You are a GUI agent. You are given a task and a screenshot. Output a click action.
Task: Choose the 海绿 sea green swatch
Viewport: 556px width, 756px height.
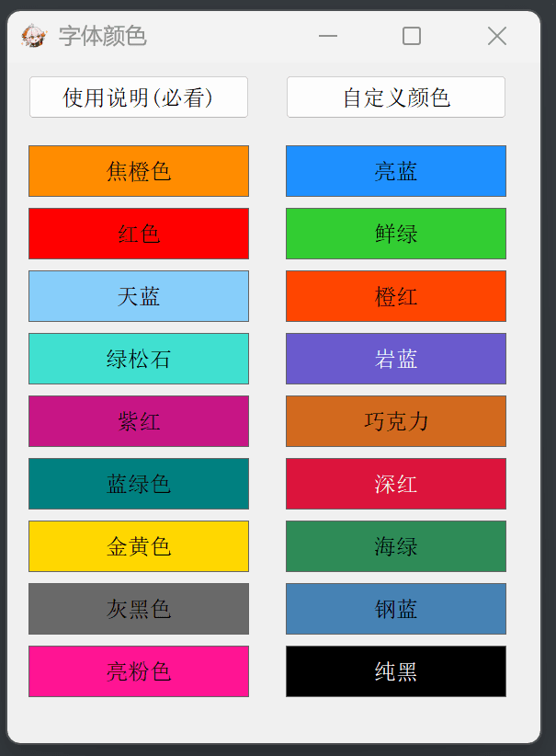click(x=396, y=546)
